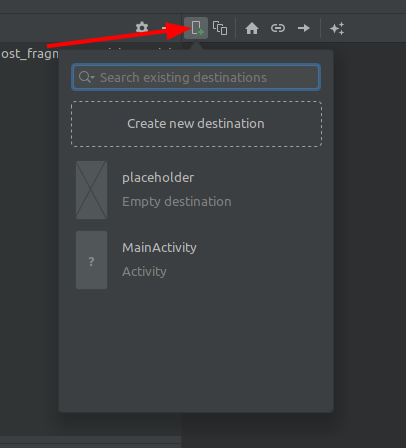
Task: Open panel settings via the gear icon
Action: [142, 27]
